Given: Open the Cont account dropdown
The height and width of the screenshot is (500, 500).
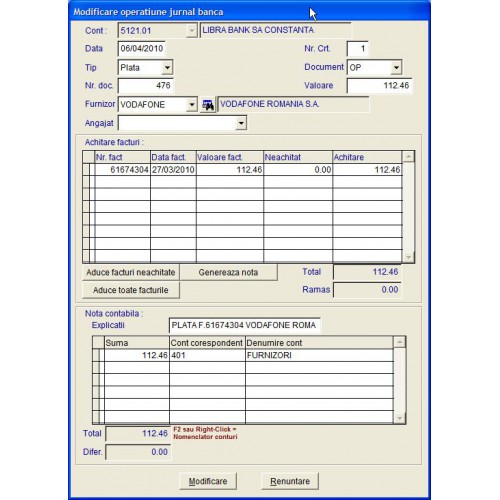Looking at the screenshot, I should pos(192,31).
